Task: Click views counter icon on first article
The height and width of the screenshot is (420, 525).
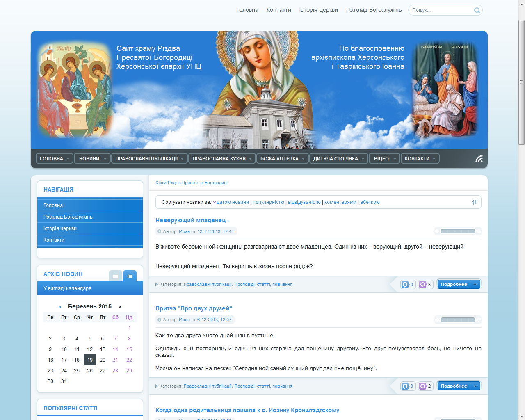Action: 423,285
